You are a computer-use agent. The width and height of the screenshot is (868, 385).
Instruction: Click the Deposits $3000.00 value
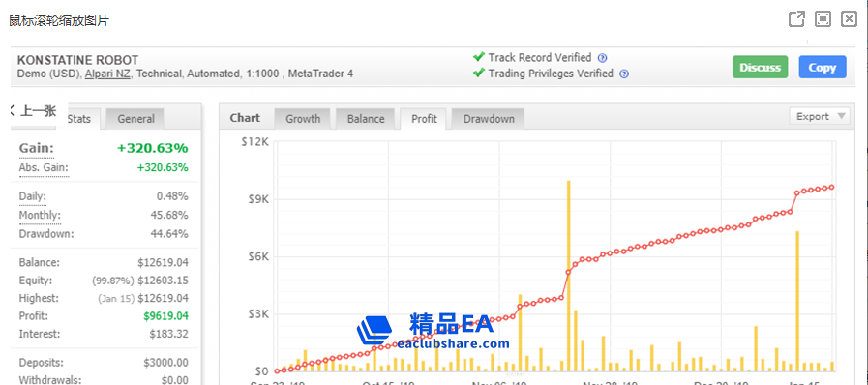click(166, 363)
